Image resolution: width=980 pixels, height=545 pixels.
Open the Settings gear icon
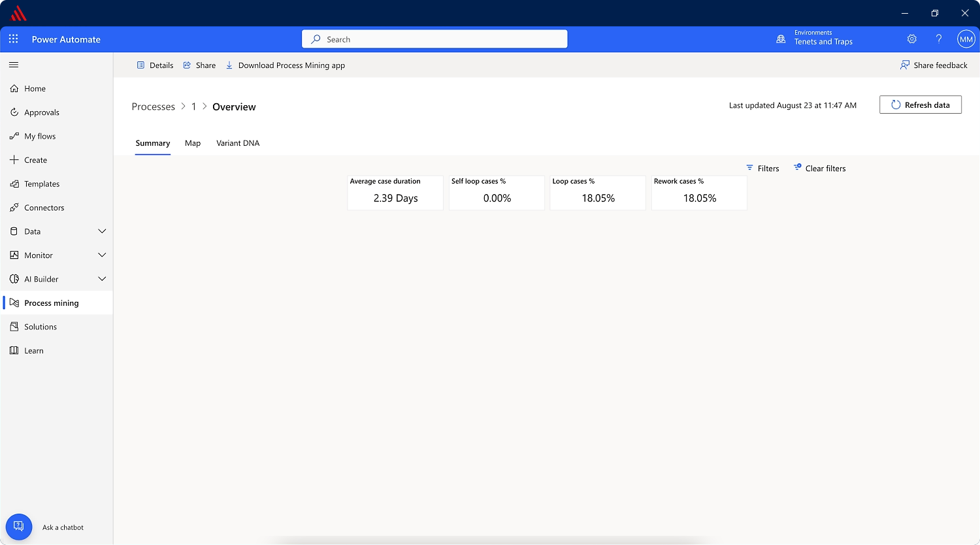coord(912,39)
